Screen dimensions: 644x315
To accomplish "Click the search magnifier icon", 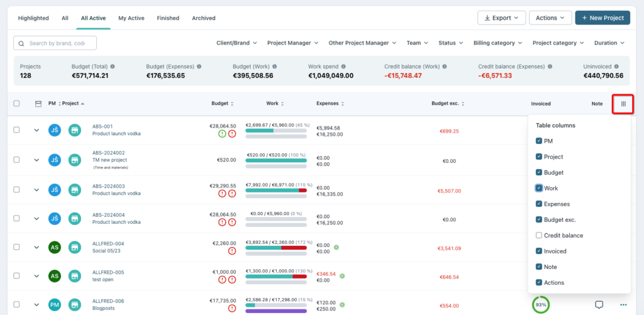I will [21, 43].
